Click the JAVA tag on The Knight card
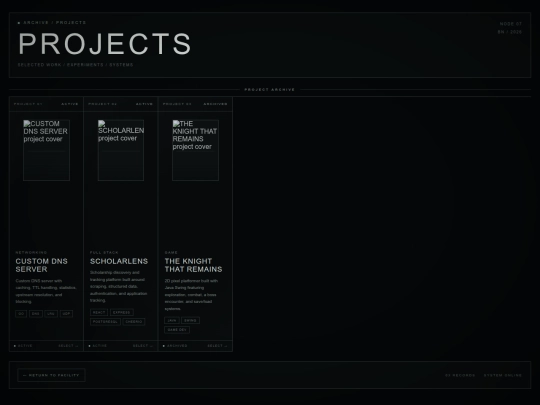The image size is (540, 405). click(x=172, y=320)
